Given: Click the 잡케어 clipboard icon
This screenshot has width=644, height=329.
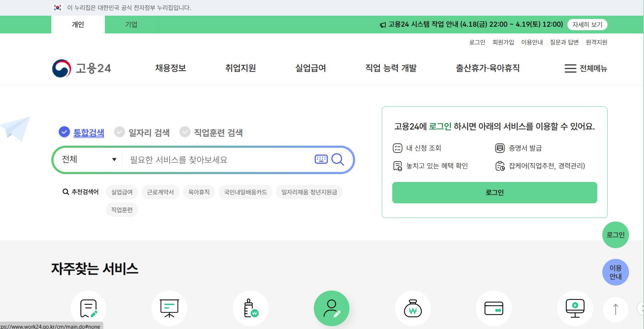Looking at the screenshot, I should pos(500,166).
